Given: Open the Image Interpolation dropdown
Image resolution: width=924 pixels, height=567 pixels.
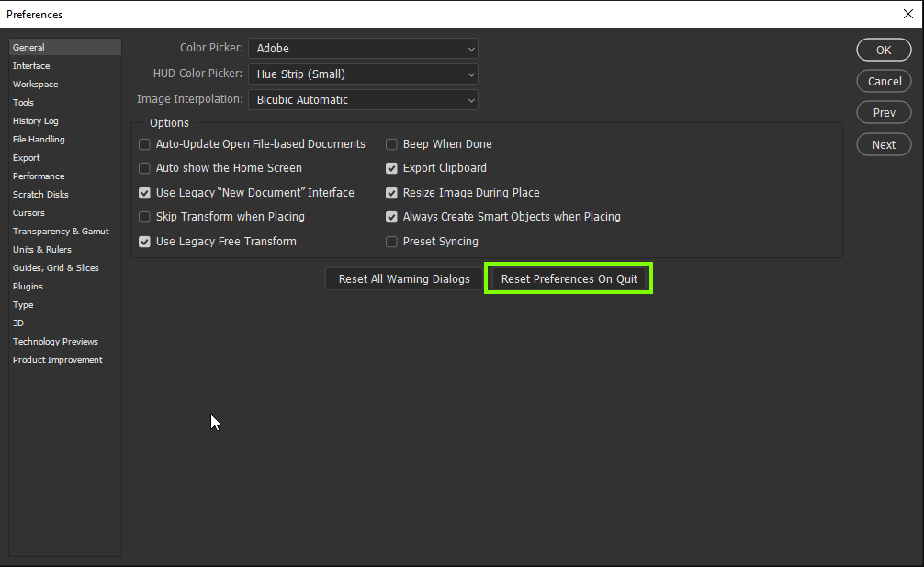Looking at the screenshot, I should coord(363,99).
